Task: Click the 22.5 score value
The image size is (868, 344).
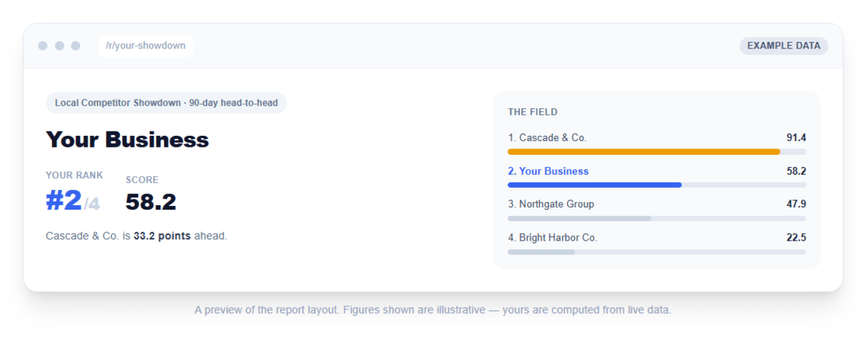Action: pyautogui.click(x=796, y=238)
